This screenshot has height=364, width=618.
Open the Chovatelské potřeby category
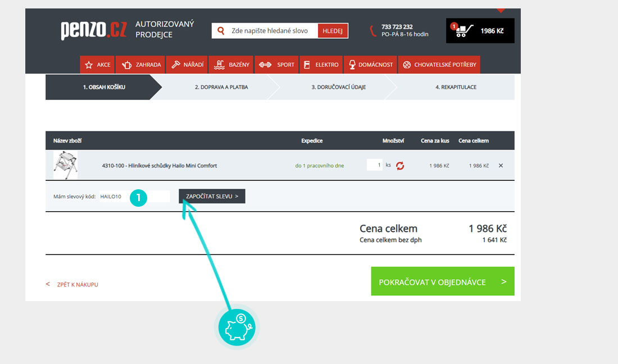point(439,65)
